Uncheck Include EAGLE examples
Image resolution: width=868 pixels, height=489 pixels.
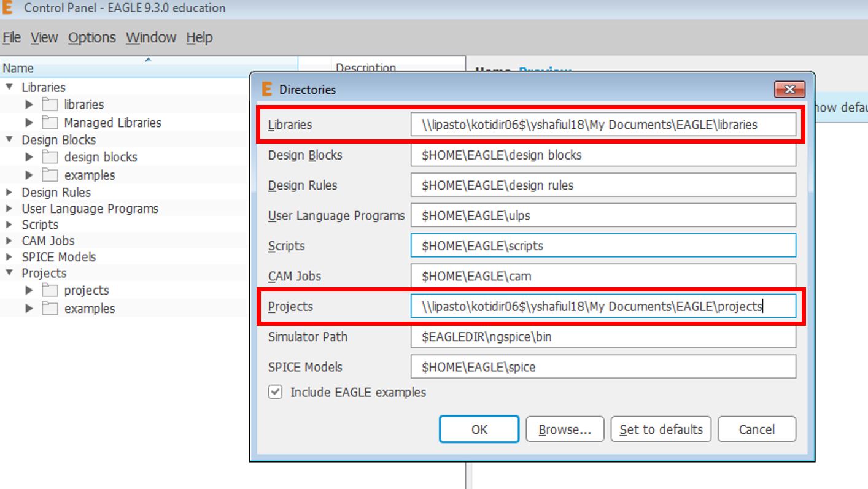click(276, 392)
